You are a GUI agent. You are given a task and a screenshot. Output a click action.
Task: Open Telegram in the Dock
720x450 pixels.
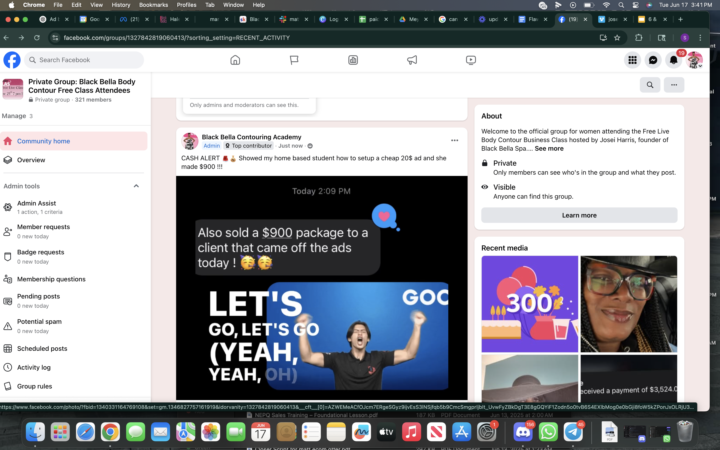(x=573, y=432)
